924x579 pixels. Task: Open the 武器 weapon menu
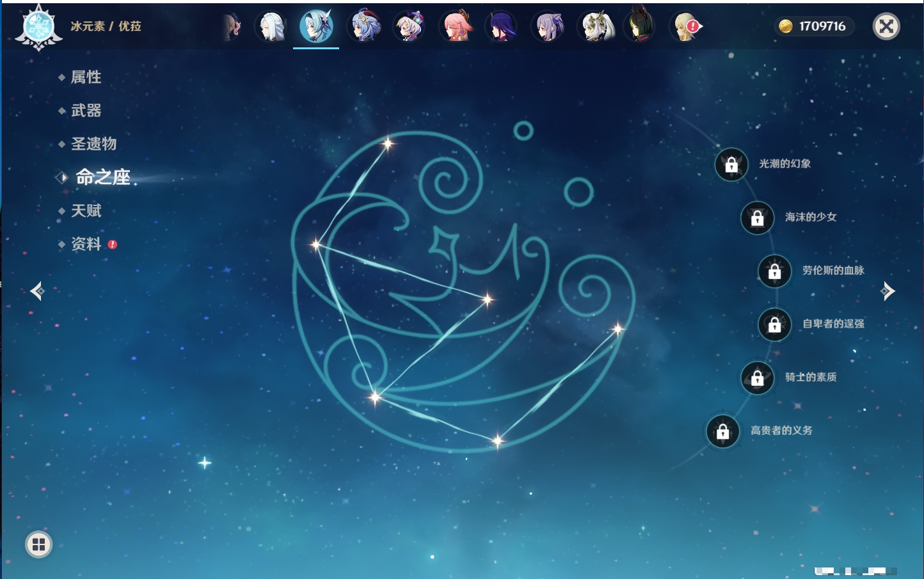86,111
